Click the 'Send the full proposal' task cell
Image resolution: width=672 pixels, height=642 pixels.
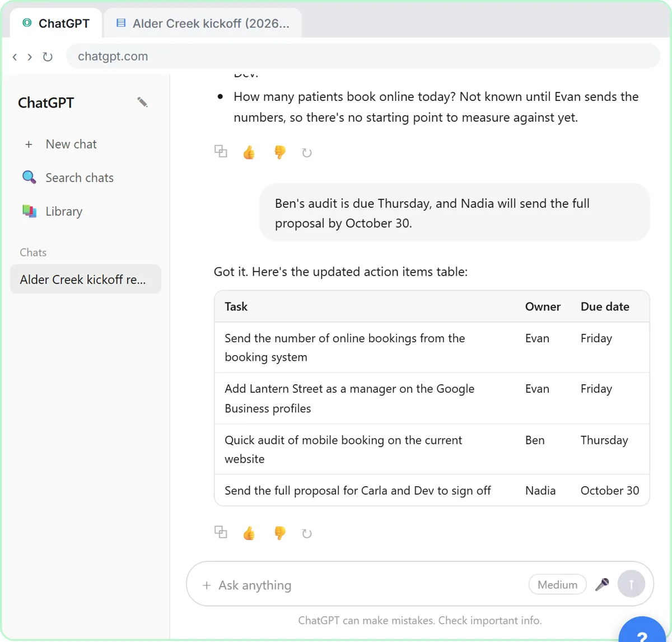pos(365,491)
